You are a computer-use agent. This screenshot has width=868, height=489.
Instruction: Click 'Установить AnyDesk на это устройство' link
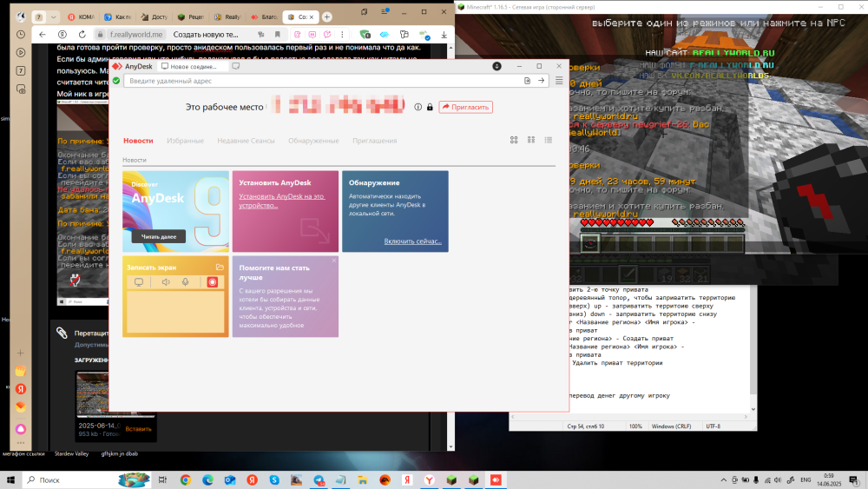tap(282, 201)
